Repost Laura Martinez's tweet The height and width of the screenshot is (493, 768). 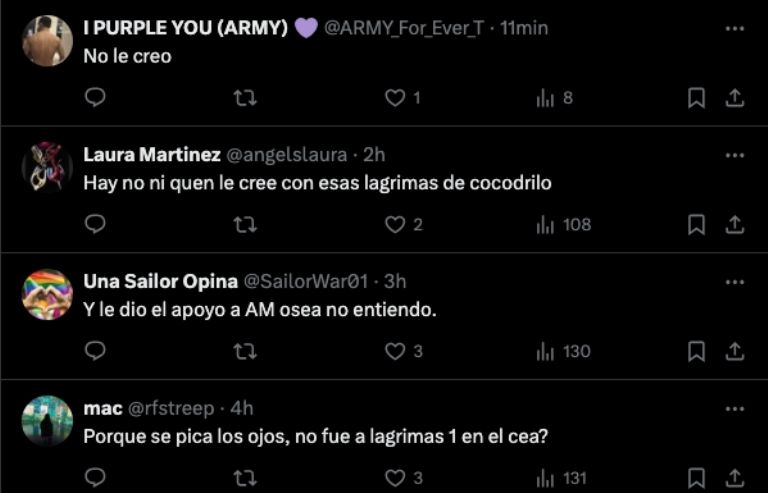click(245, 224)
